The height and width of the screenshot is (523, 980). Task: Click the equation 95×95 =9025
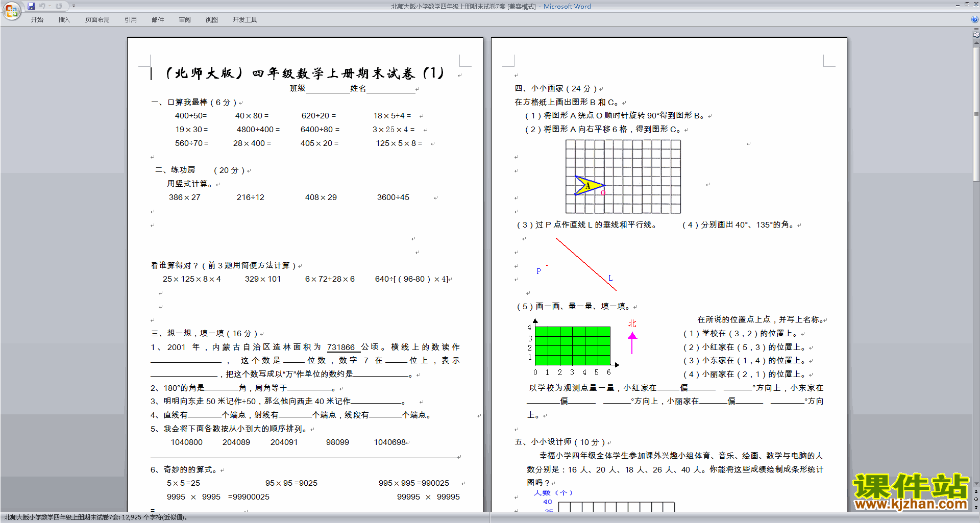tap(291, 483)
